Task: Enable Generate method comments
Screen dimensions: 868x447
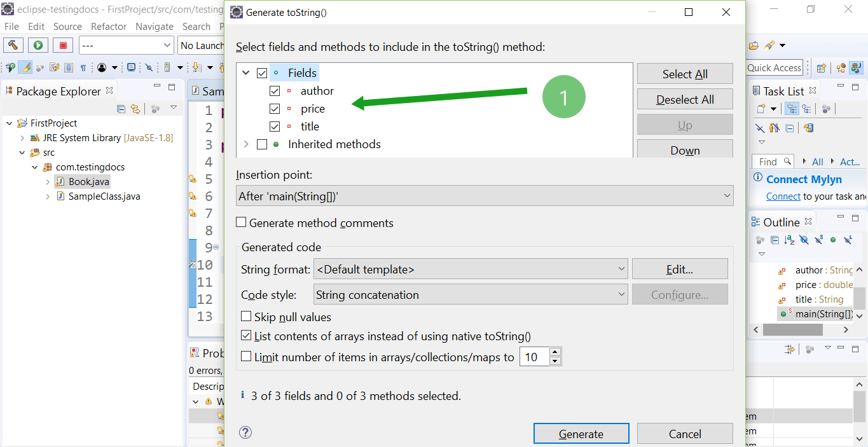Action: pos(242,223)
